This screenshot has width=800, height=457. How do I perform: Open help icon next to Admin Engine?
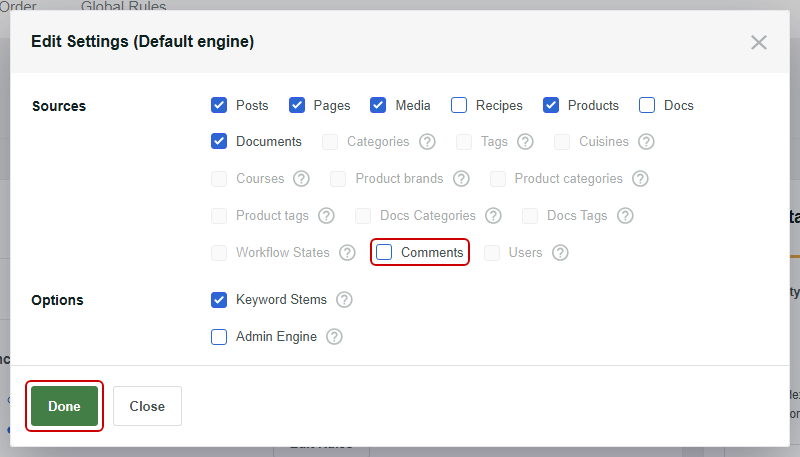334,337
